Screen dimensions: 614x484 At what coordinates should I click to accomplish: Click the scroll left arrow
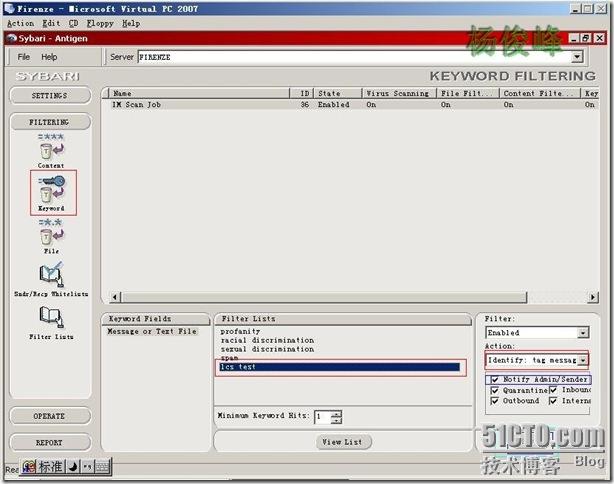click(114, 297)
